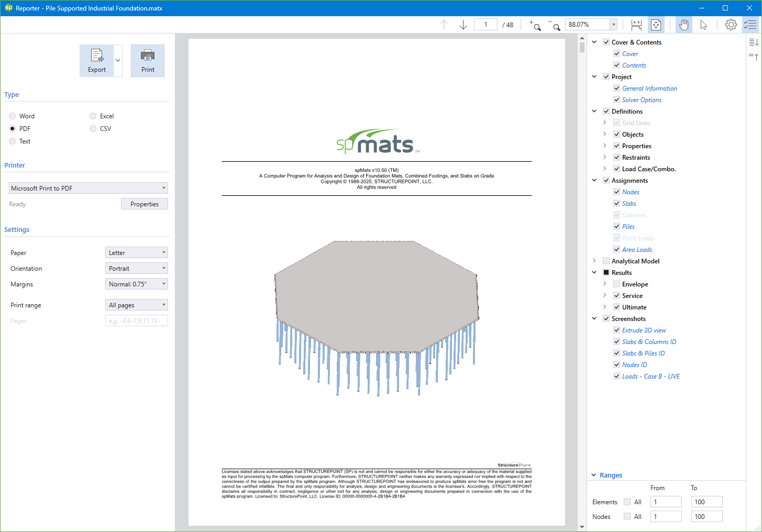Viewport: 762px width, 532px height.
Task: Click the zoom out magnifier icon
Action: 554,25
